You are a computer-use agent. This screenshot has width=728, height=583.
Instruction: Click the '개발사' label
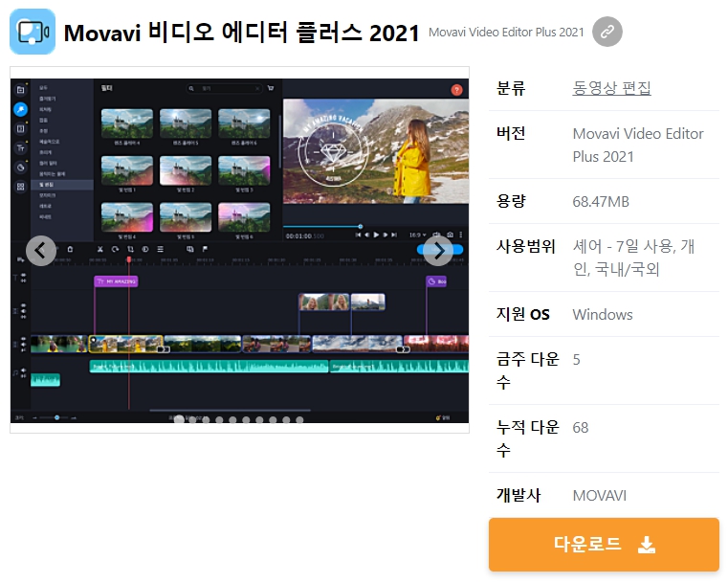(x=518, y=495)
